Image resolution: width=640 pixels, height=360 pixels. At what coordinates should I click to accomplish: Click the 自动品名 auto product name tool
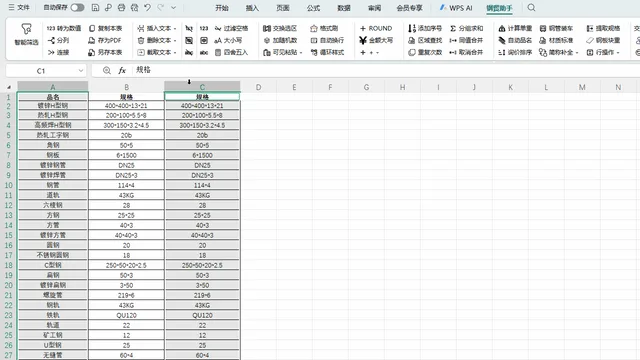(x=515, y=40)
